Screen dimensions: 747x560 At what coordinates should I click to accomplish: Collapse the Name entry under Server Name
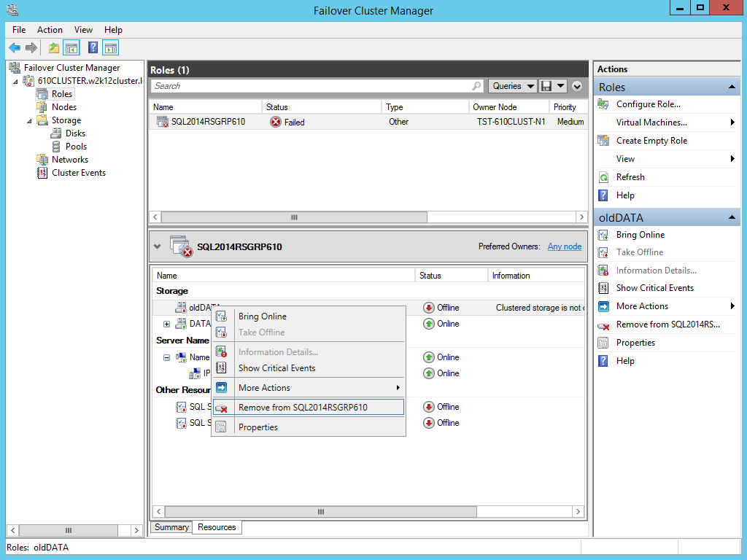pos(167,357)
